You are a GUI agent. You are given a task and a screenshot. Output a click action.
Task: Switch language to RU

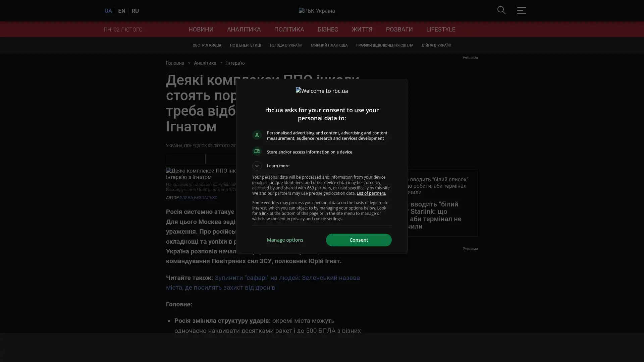pyautogui.click(x=135, y=11)
